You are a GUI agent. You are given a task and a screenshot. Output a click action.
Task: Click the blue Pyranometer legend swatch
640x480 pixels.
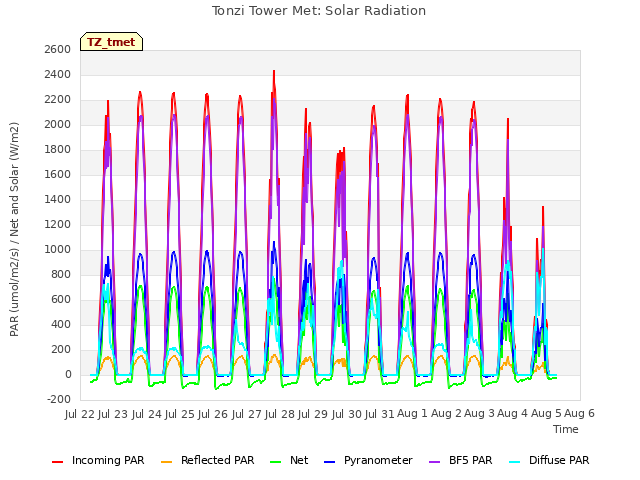tap(329, 462)
